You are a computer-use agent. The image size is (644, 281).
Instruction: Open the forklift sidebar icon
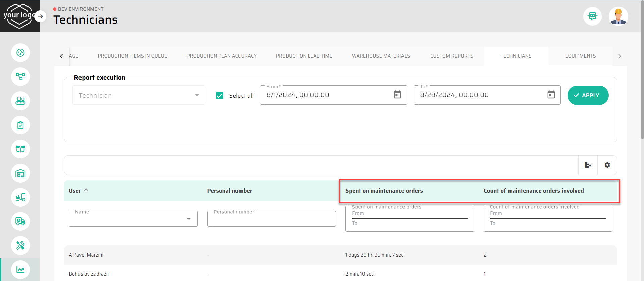click(20, 197)
